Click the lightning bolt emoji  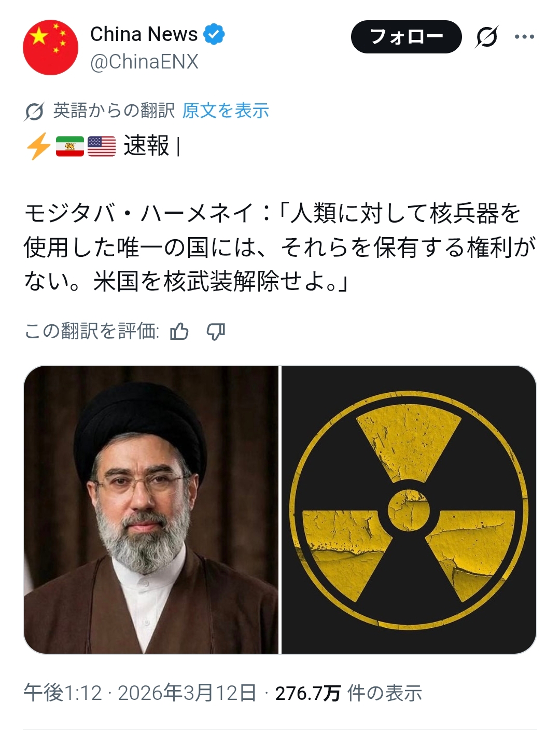pyautogui.click(x=38, y=146)
